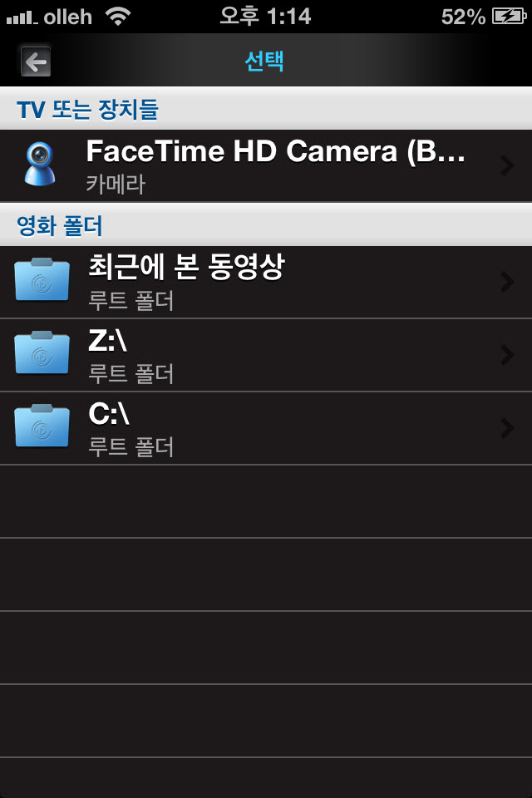Expand Z:\ root folder chevron
This screenshot has height=798, width=532.
pyautogui.click(x=507, y=355)
